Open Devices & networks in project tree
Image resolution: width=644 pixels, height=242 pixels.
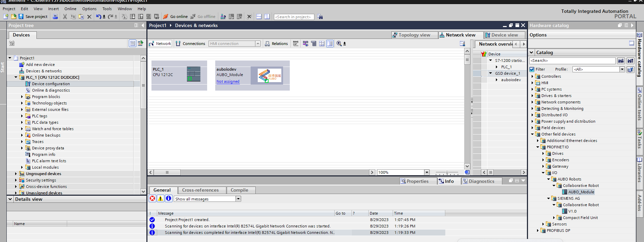44,71
